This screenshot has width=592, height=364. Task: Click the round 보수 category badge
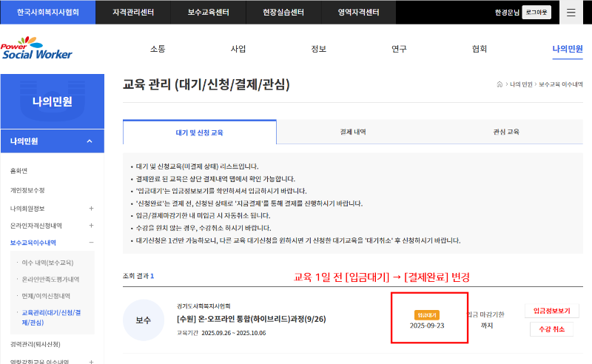[x=143, y=320]
